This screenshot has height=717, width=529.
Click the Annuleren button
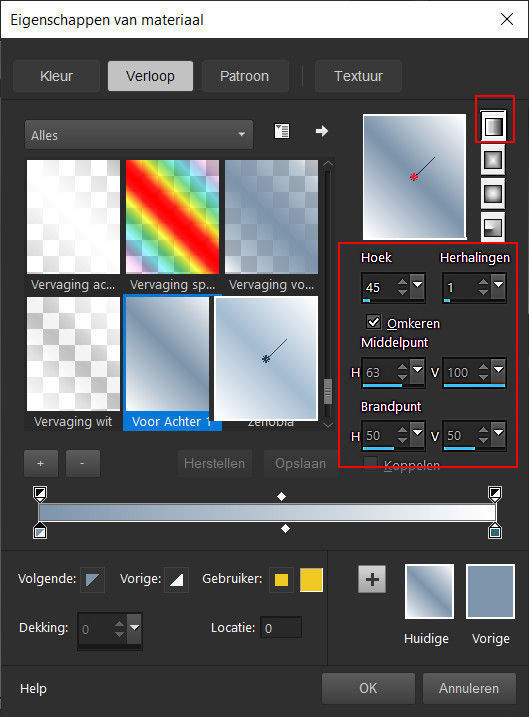(469, 688)
